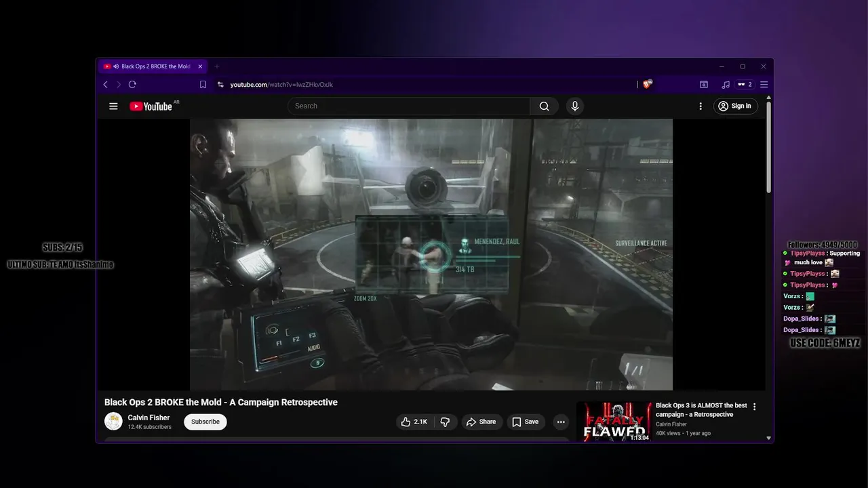The image size is (868, 488).
Task: Run search with the magnifying glass button
Action: 544,106
